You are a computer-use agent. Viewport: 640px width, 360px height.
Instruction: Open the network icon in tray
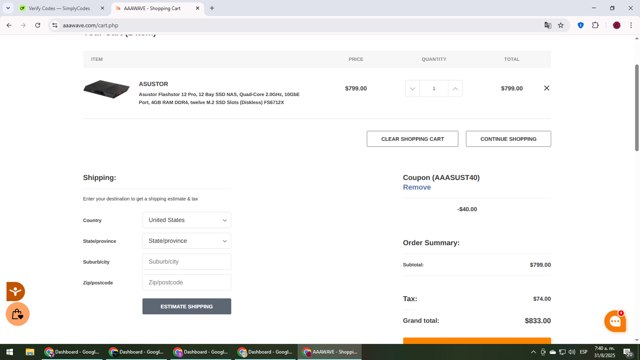tap(562, 352)
